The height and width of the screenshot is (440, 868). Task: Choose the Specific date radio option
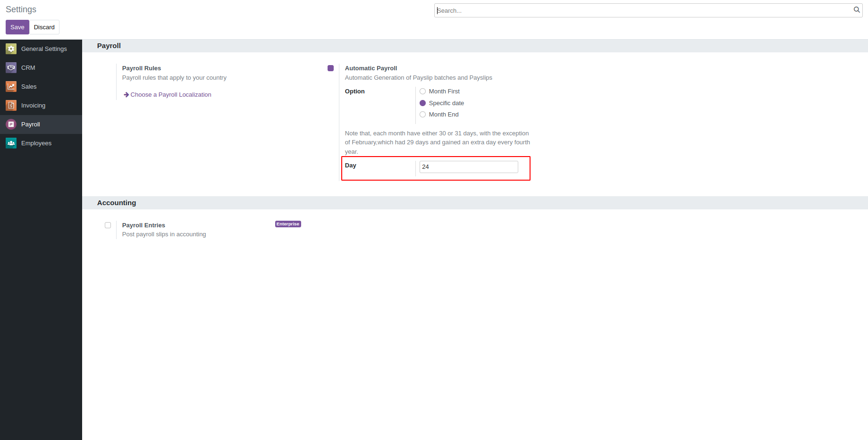pyautogui.click(x=423, y=103)
